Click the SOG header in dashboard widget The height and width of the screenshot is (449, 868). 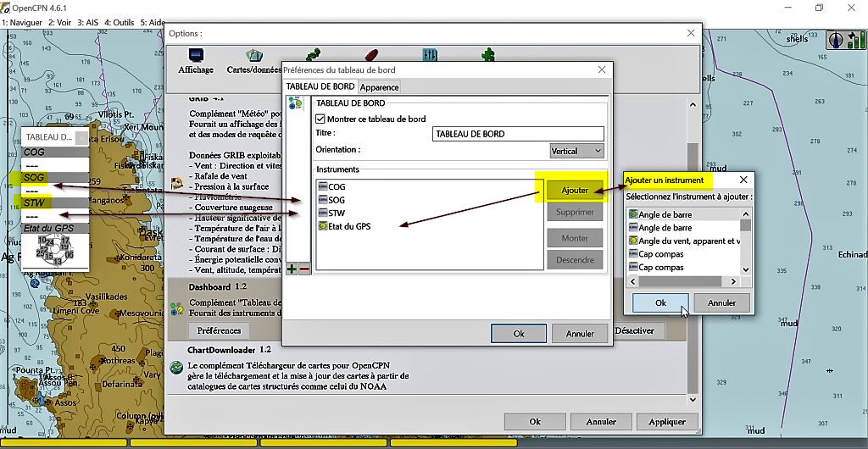coord(55,178)
